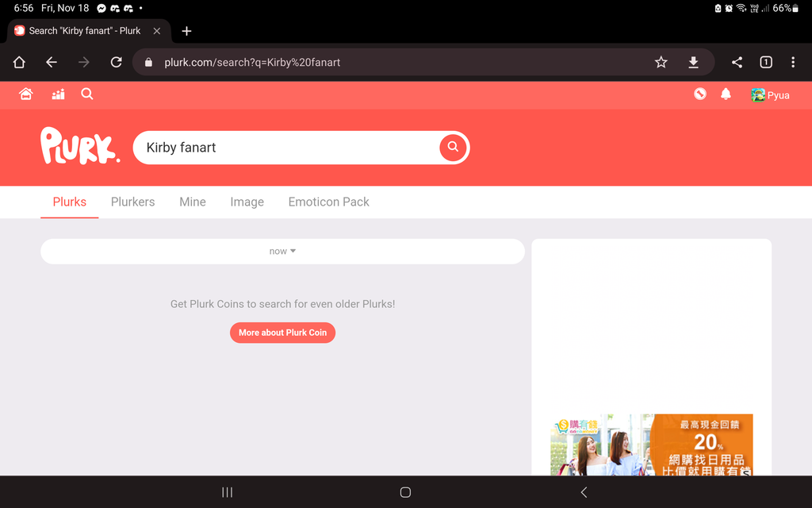View site security lock info
The image size is (812, 508).
pos(148,62)
